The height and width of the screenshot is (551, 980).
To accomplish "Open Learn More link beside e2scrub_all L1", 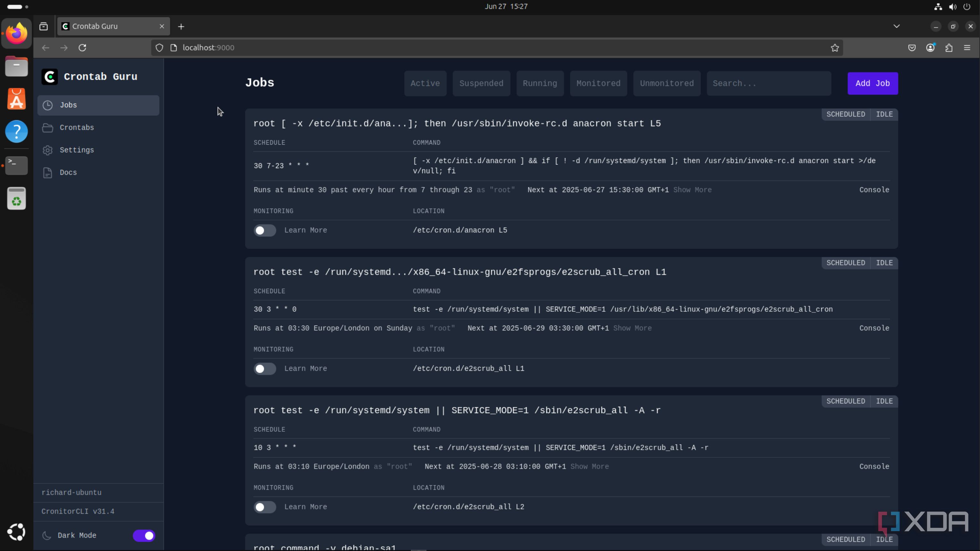I will tap(306, 369).
